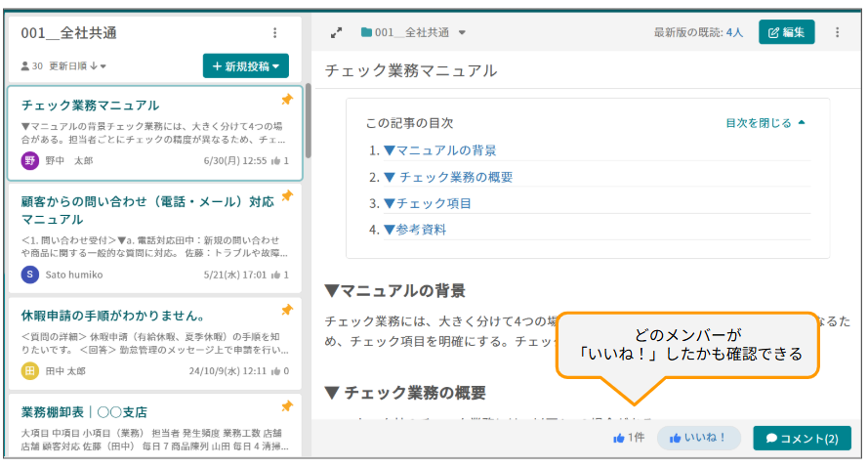Toggle the いいね！ button on this article
The image size is (868, 467).
(699, 439)
